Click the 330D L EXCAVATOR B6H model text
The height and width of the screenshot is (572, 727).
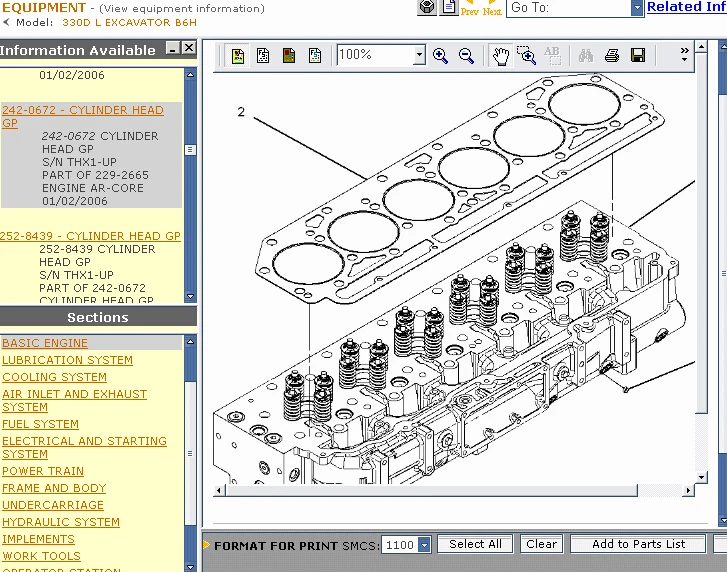point(129,22)
